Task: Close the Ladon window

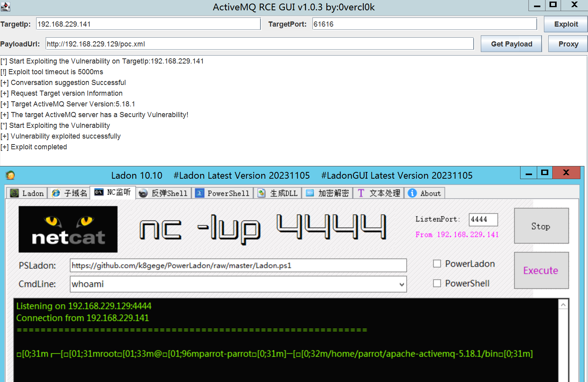Action: 566,173
